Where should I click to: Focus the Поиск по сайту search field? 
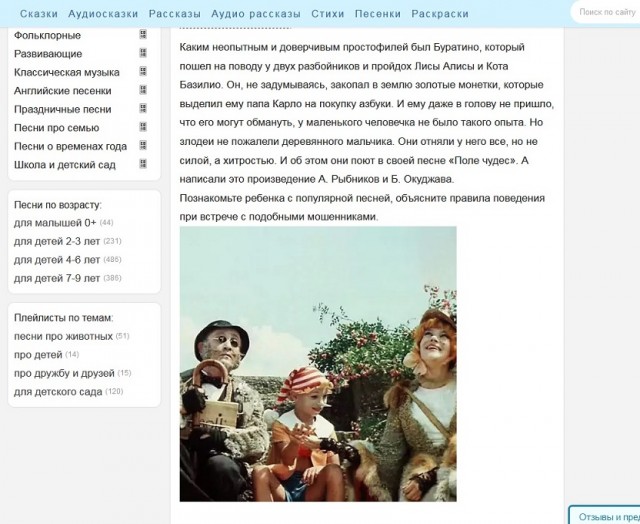pyautogui.click(x=607, y=12)
